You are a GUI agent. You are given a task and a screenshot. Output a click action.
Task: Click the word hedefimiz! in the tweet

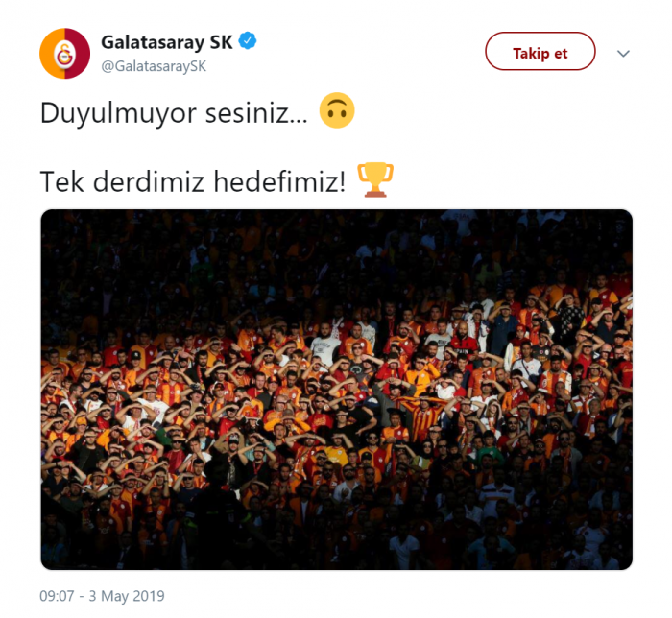(279, 181)
